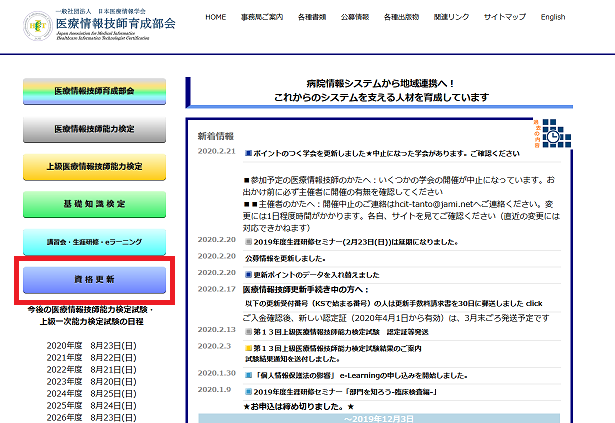Screen dimensions: 615x423
Task: Open 事務局ご案内 menu item
Action: pyautogui.click(x=262, y=17)
